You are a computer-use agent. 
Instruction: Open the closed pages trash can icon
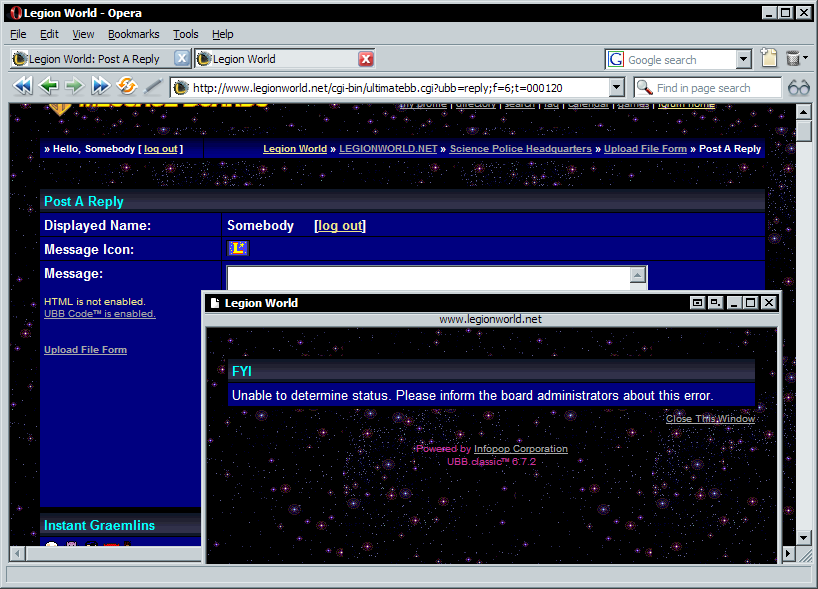tap(792, 58)
